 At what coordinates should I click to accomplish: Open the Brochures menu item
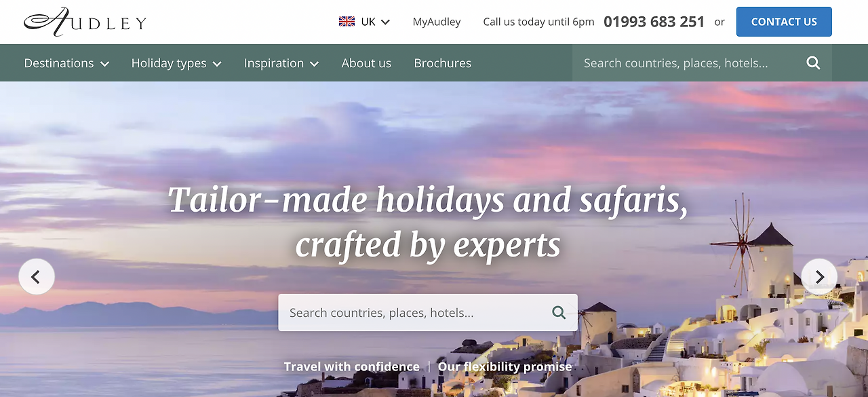(442, 63)
